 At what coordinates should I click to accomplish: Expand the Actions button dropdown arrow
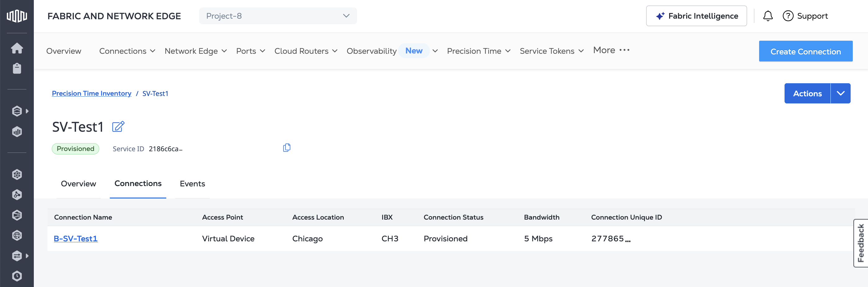(x=840, y=93)
